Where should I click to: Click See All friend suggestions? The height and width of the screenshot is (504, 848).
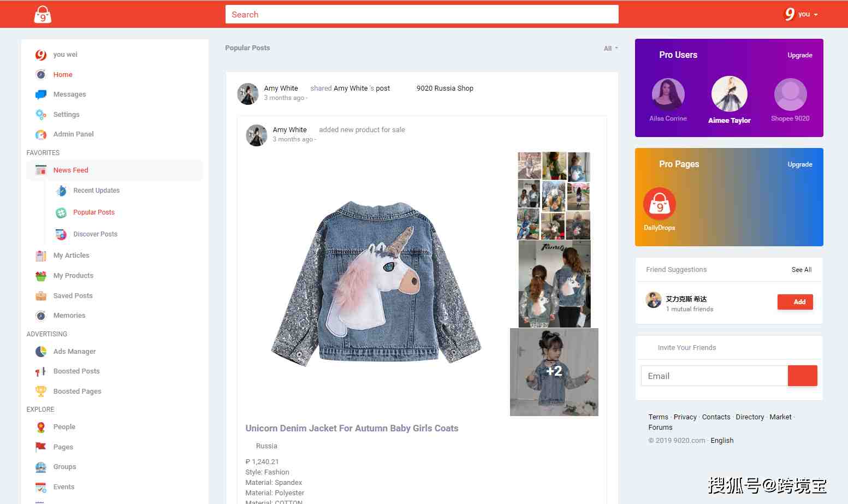click(x=802, y=270)
